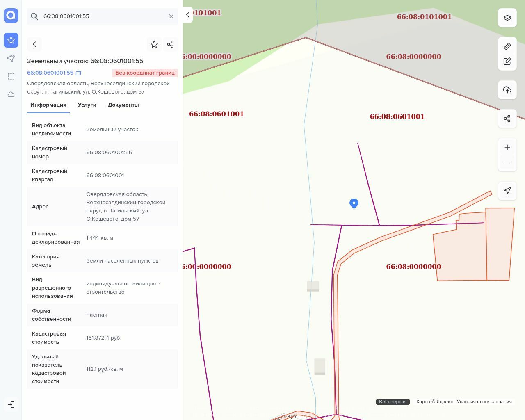Click the 'Без координат границ' badge
Viewport: 525px width, 420px height.
[145, 73]
